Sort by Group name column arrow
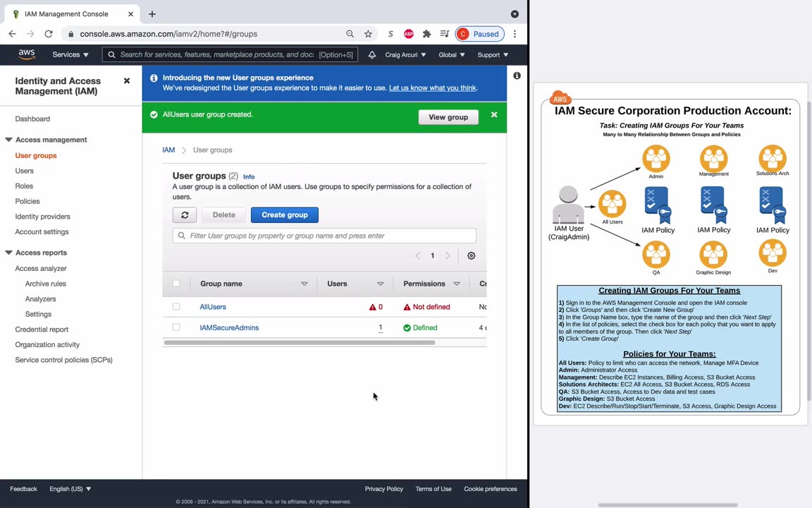Screen dimensions: 812x508 (x=304, y=284)
